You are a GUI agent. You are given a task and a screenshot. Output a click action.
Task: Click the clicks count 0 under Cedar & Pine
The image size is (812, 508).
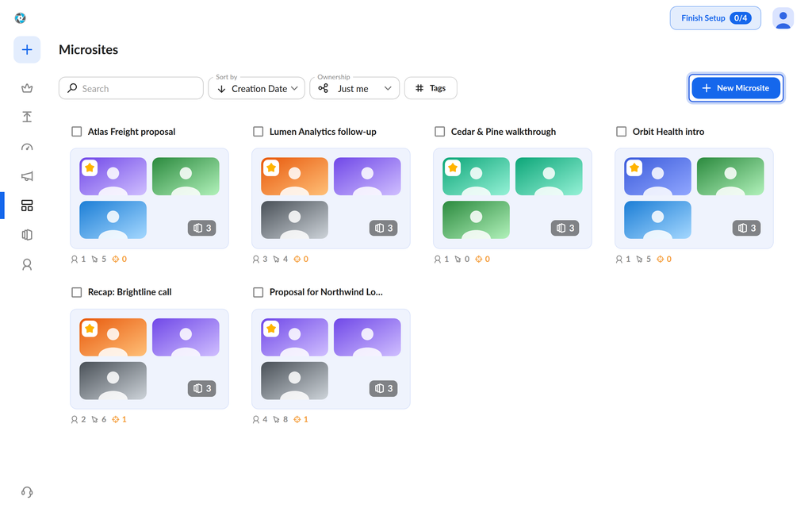(x=462, y=260)
